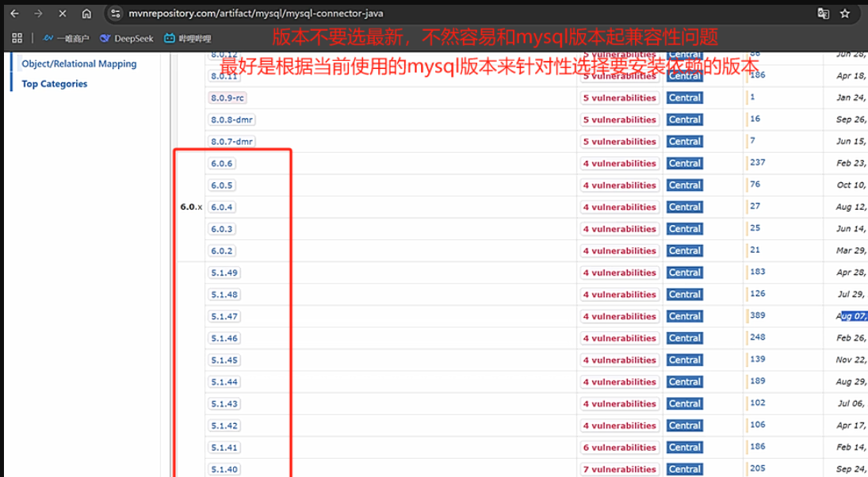Open version 6.0.3
Image resolution: width=868 pixels, height=477 pixels.
tap(221, 229)
